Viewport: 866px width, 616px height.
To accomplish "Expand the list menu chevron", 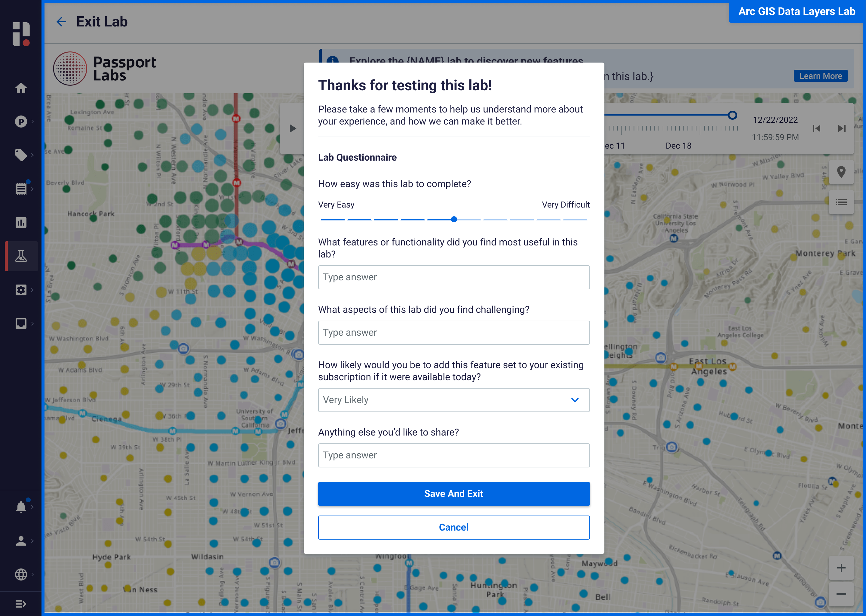I will point(32,189).
